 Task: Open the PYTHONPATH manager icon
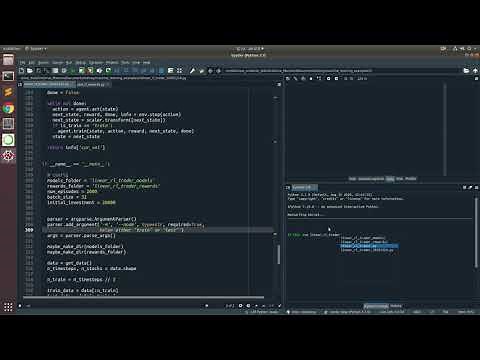coord(201,71)
